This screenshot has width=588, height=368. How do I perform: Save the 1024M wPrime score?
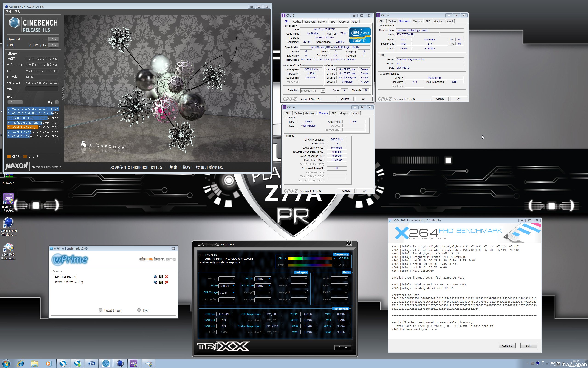pyautogui.click(x=161, y=282)
